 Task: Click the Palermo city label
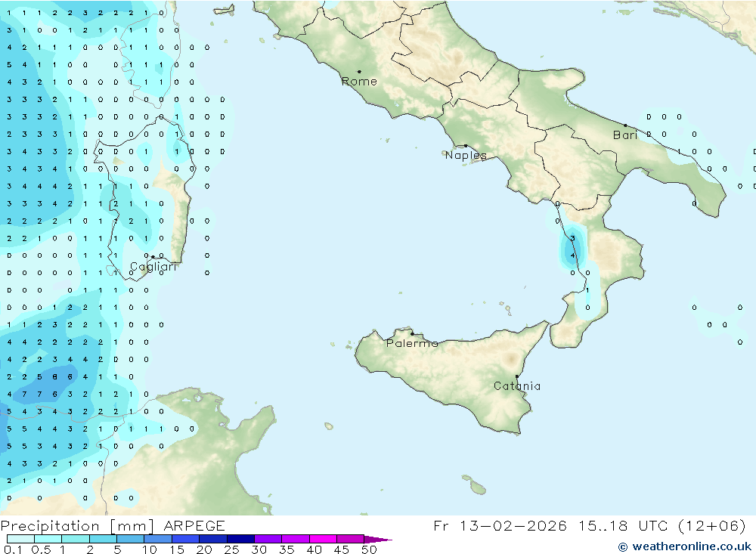[x=412, y=343]
